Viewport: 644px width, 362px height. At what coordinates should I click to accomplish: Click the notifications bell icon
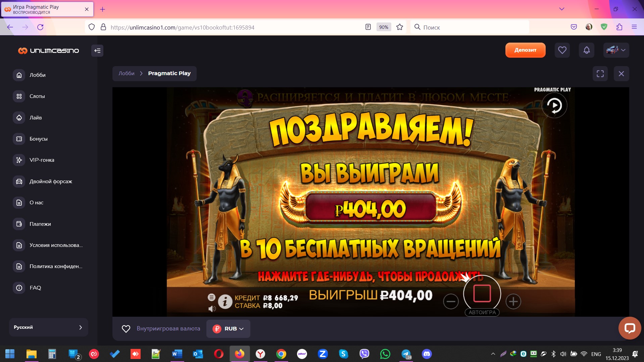click(x=586, y=50)
